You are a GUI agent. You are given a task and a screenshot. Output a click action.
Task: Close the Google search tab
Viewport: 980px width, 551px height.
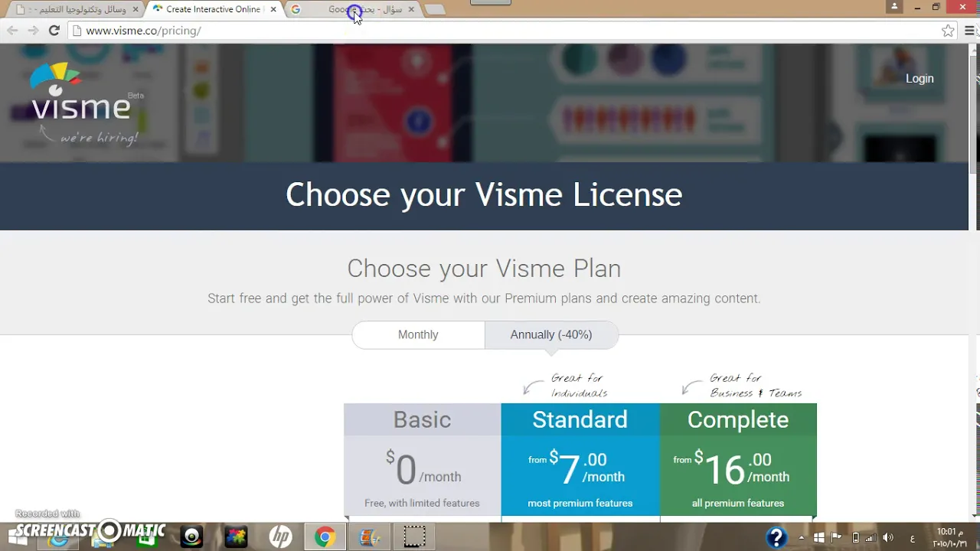pos(411,9)
